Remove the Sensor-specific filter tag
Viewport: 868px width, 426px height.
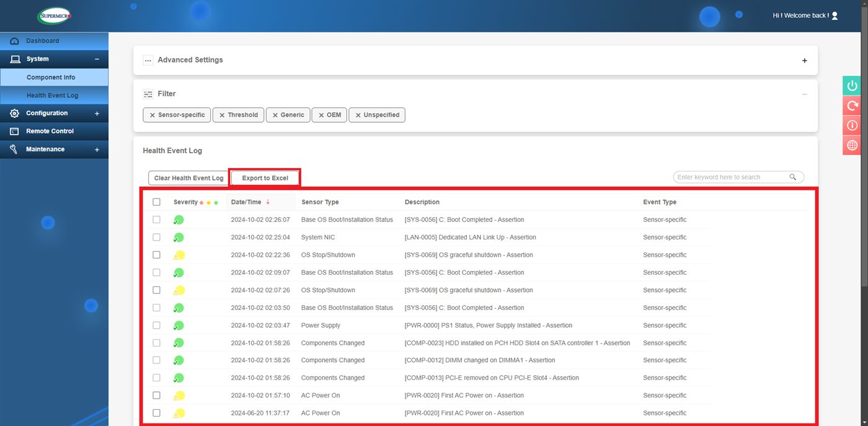[x=151, y=115]
